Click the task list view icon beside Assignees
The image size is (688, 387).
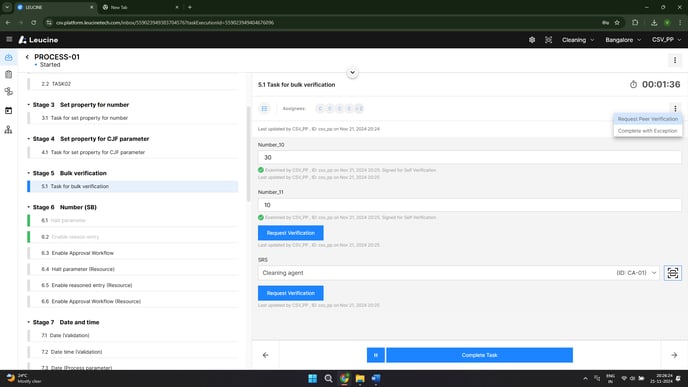click(x=265, y=108)
